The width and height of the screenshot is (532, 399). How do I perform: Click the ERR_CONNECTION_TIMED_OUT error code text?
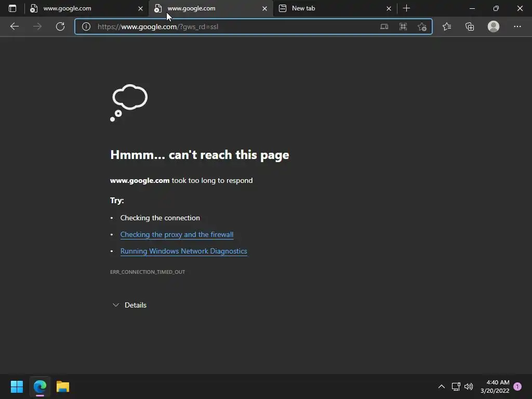[x=148, y=272]
